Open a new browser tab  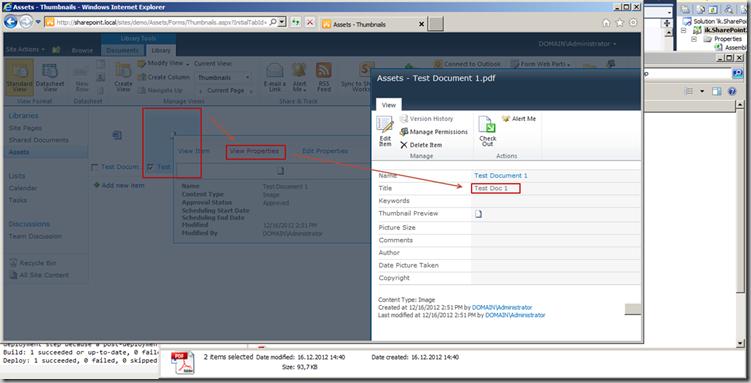(435, 24)
